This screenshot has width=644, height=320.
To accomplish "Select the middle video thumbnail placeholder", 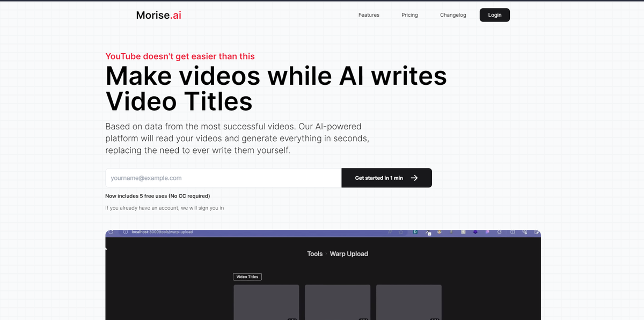I will click(338, 302).
